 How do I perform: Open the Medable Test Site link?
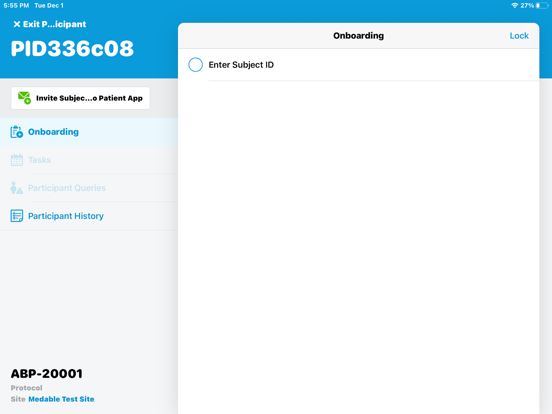pos(61,399)
